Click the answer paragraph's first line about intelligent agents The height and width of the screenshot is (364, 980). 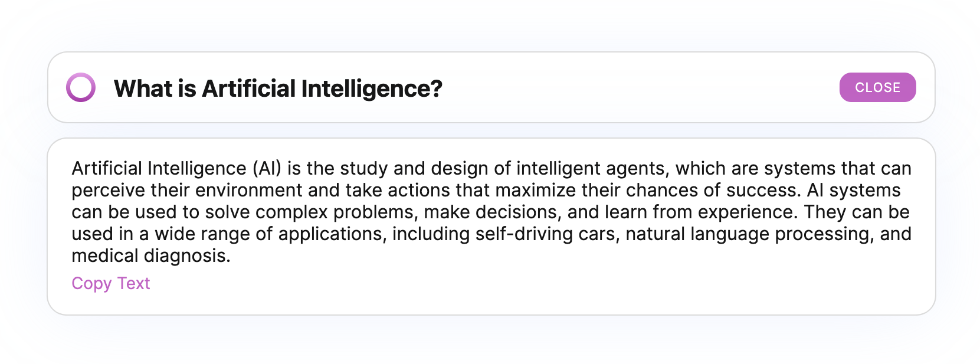[x=491, y=169]
